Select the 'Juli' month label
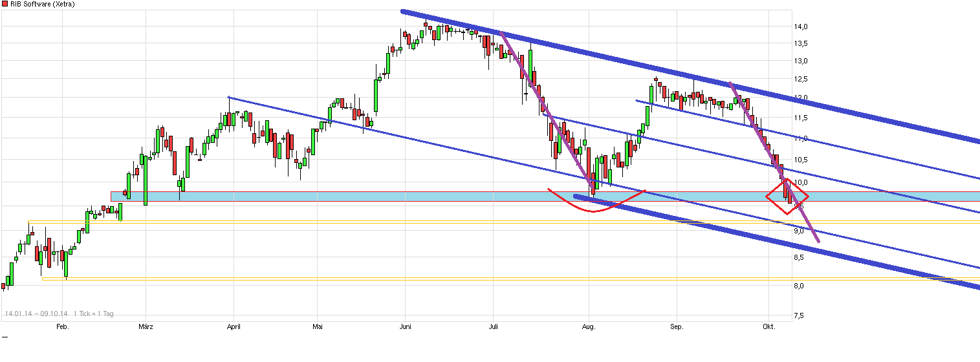Image resolution: width=980 pixels, height=362 pixels. click(494, 327)
